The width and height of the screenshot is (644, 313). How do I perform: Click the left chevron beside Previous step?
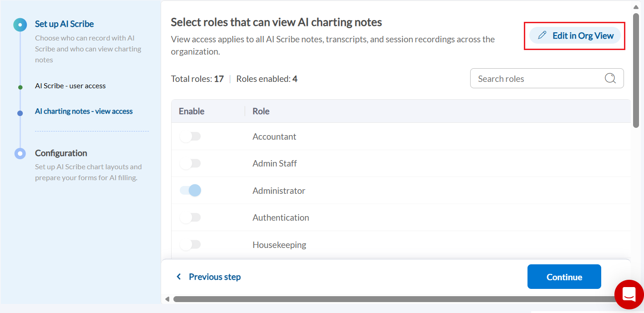[178, 276]
